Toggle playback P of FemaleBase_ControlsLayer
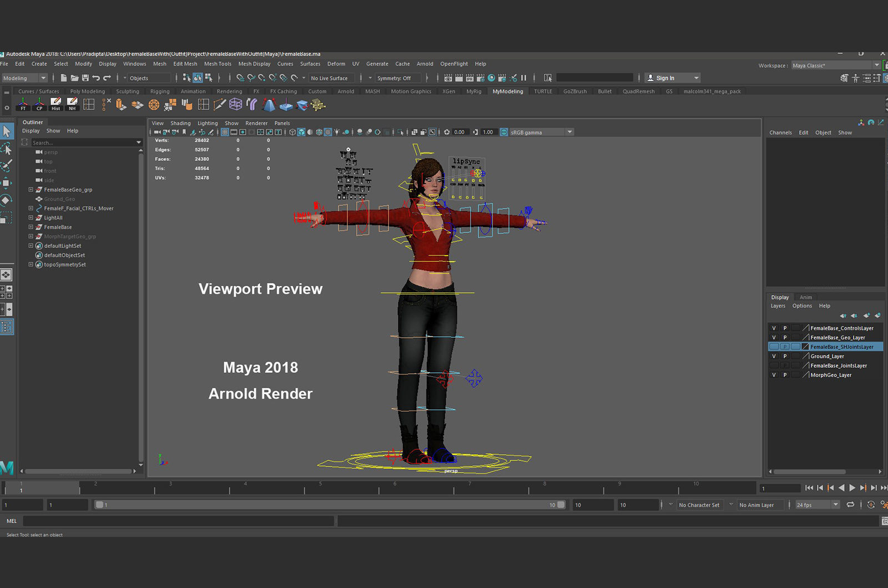This screenshot has width=888, height=588. click(785, 328)
